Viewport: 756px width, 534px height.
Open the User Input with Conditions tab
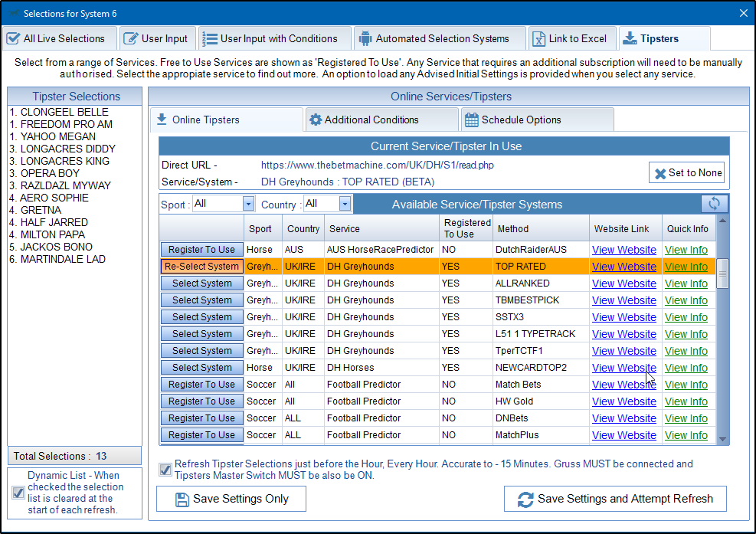pyautogui.click(x=275, y=38)
